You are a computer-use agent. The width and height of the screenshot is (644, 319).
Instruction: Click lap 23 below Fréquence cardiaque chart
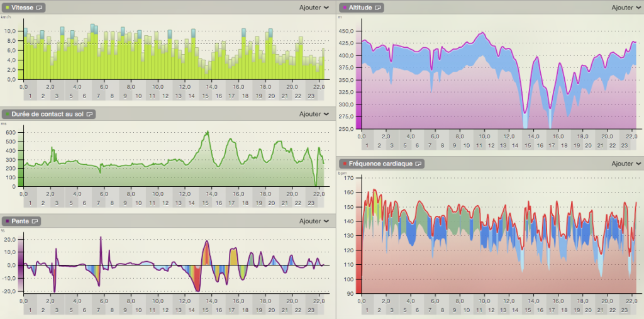pyautogui.click(x=624, y=310)
